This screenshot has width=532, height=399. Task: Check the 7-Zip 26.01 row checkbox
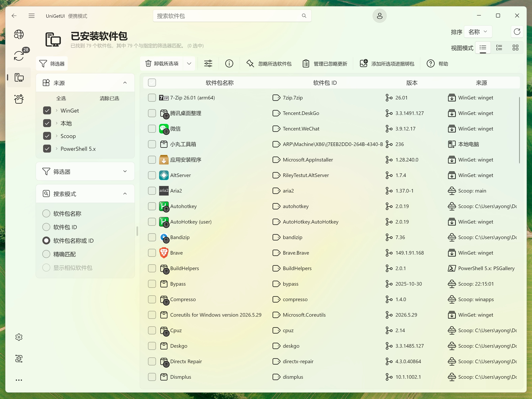(x=152, y=98)
